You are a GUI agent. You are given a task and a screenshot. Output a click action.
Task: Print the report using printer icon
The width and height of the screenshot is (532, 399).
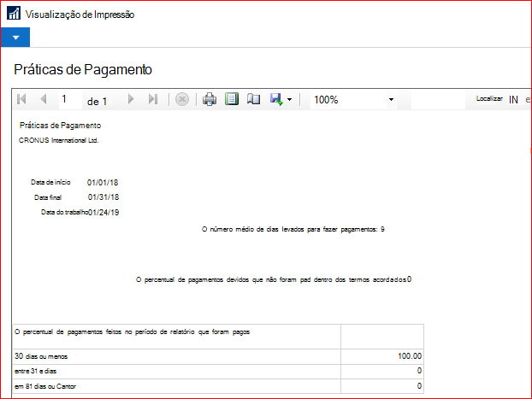[x=210, y=99]
